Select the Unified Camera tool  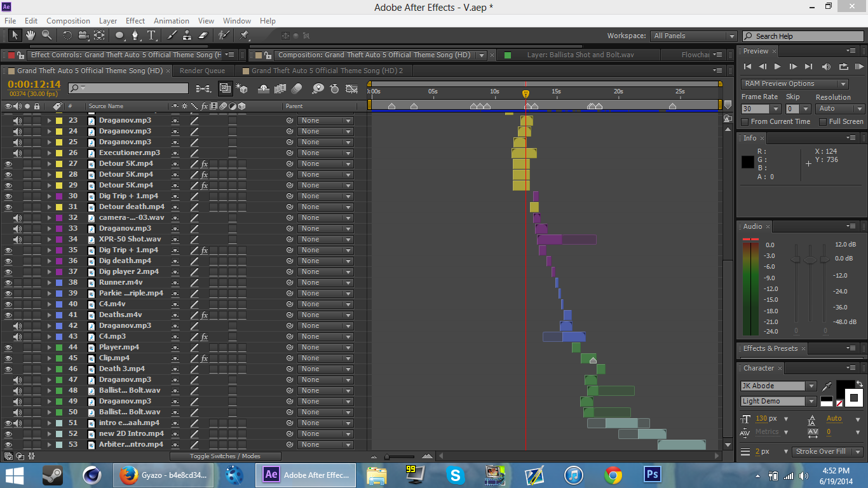pos(83,36)
